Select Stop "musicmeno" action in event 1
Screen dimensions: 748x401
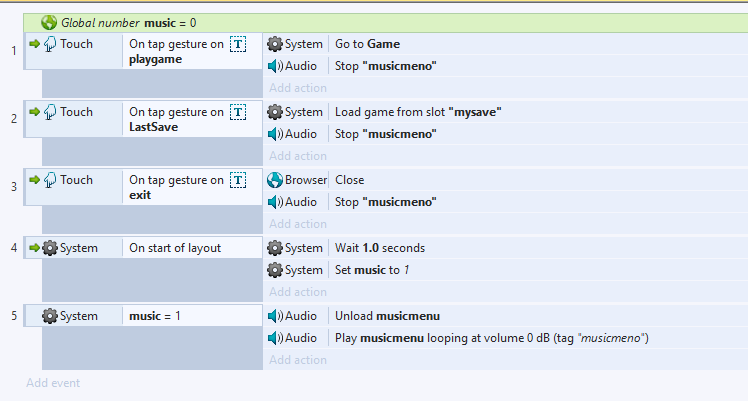(x=506, y=66)
